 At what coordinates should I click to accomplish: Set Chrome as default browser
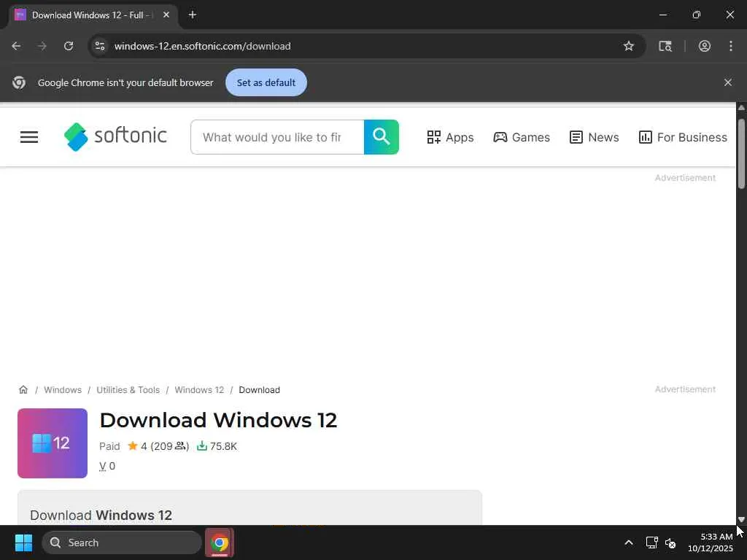[x=266, y=82]
